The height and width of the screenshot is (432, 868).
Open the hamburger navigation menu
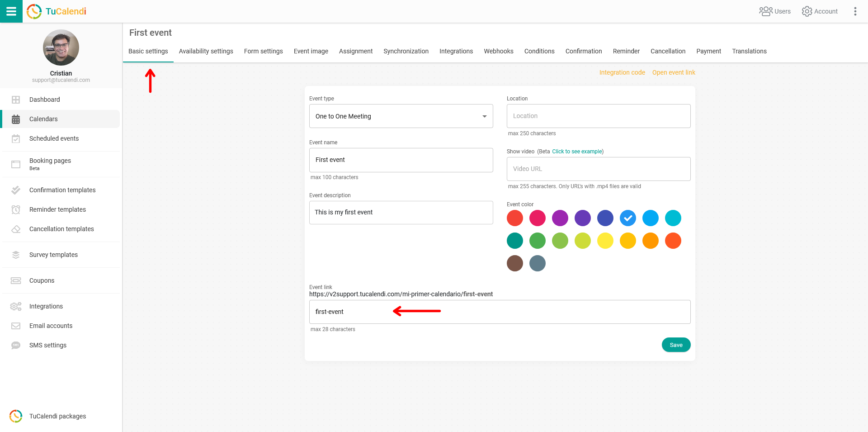[11, 11]
